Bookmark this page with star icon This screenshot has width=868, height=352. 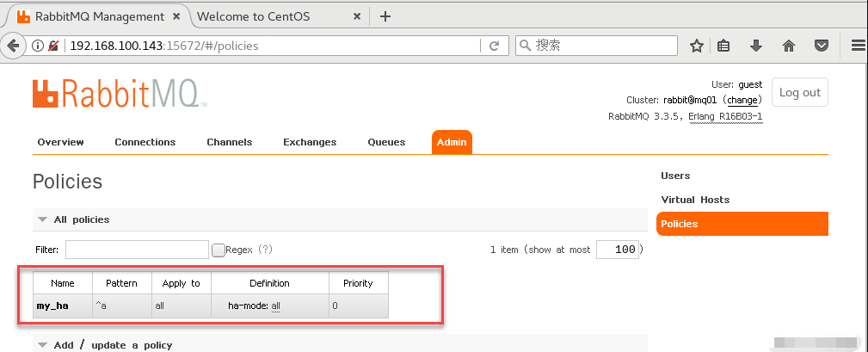pyautogui.click(x=697, y=46)
